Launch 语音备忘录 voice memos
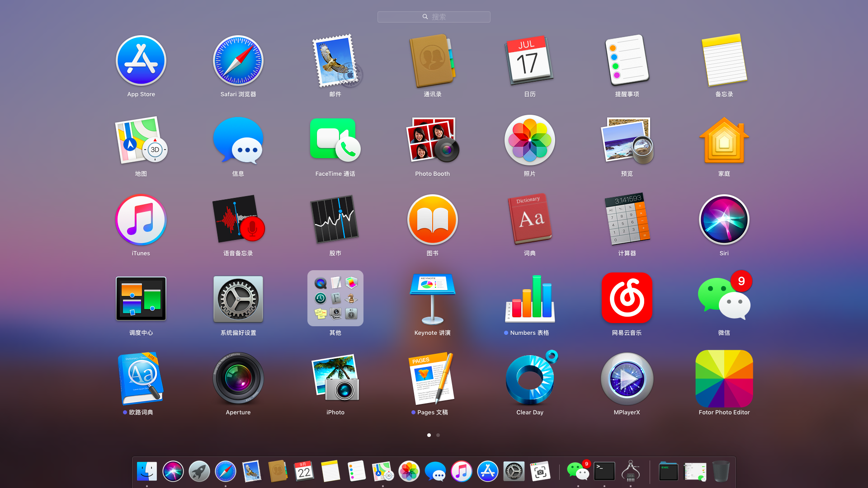Screen dimensions: 868x488 [238, 220]
